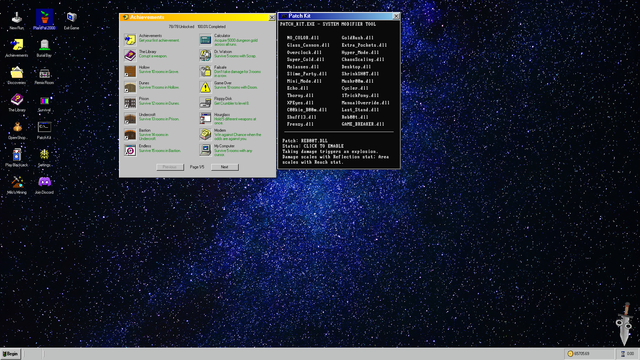
Task: Select ManualOverride.dll in Patch Kit
Action: pos(365,103)
